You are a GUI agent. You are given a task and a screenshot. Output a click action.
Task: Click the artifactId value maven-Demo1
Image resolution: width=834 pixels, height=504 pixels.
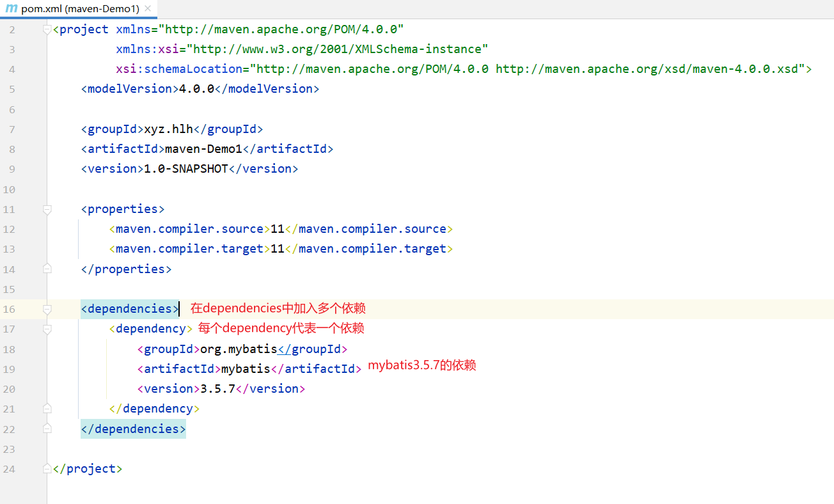pos(203,149)
